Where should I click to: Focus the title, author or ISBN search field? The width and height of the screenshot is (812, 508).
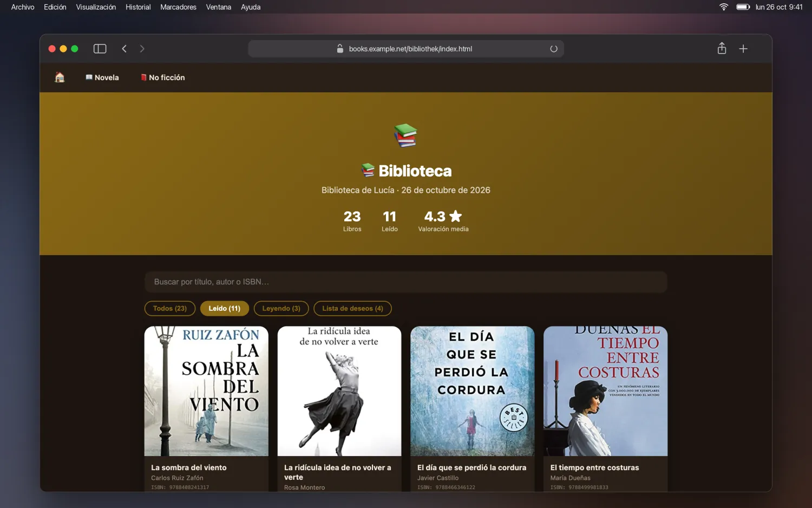click(x=406, y=282)
